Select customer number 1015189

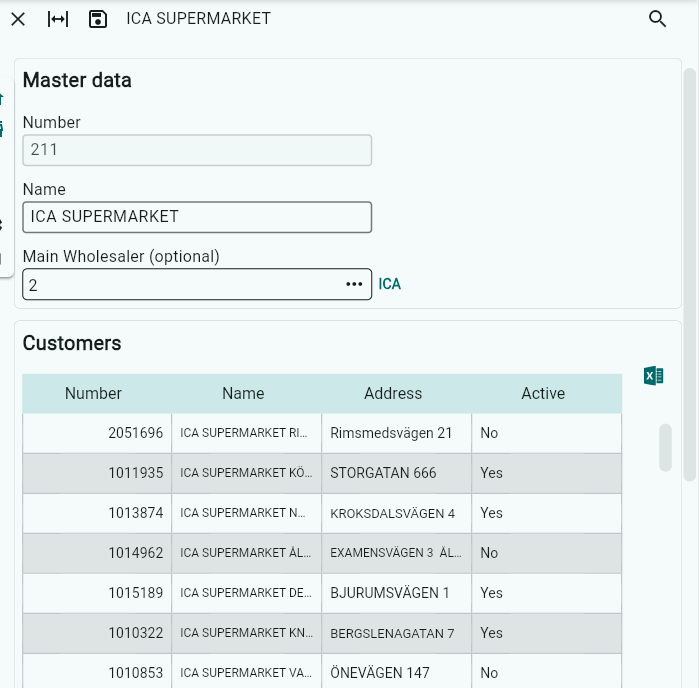136,593
